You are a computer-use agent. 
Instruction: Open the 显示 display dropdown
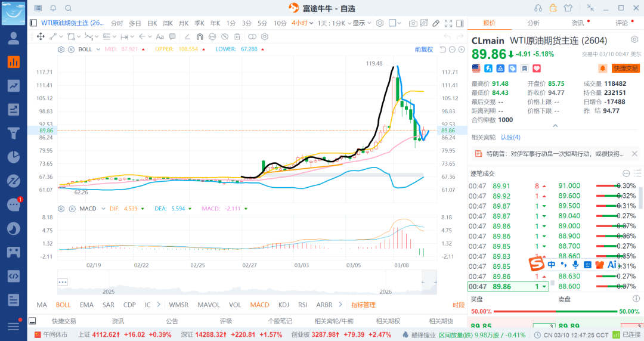point(362,23)
